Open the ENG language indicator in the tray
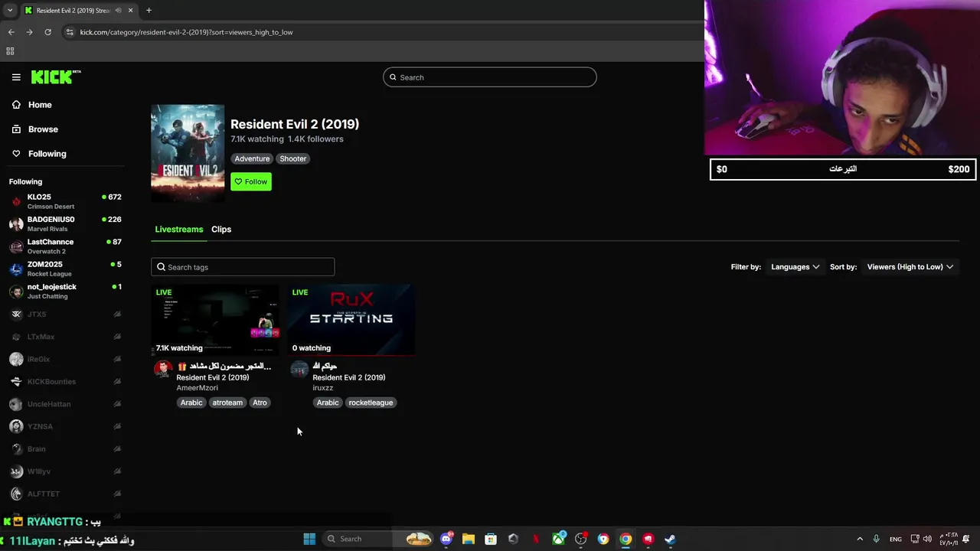This screenshot has height=551, width=980. pos(895,539)
